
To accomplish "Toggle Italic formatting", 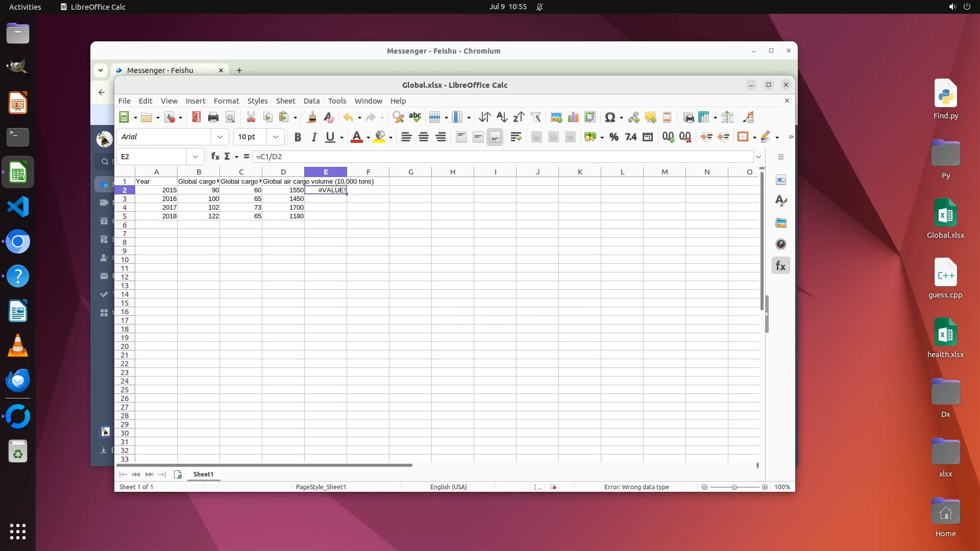I will (314, 137).
